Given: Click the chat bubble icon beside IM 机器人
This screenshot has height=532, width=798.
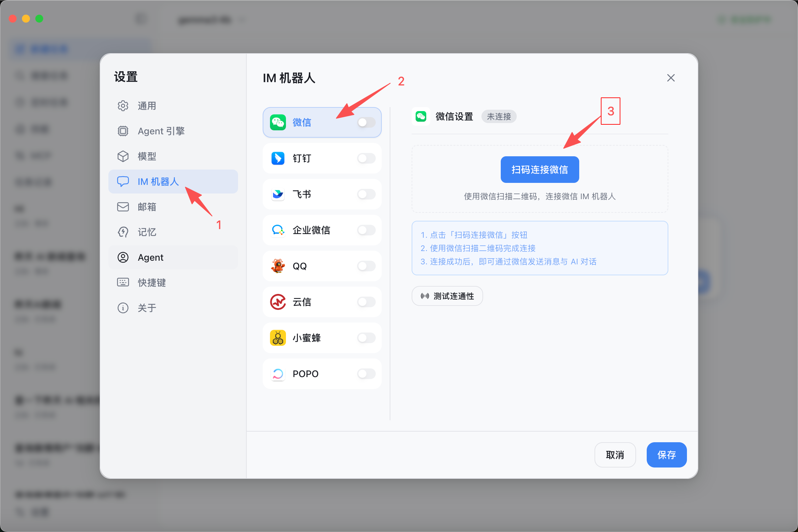Looking at the screenshot, I should coord(123,182).
